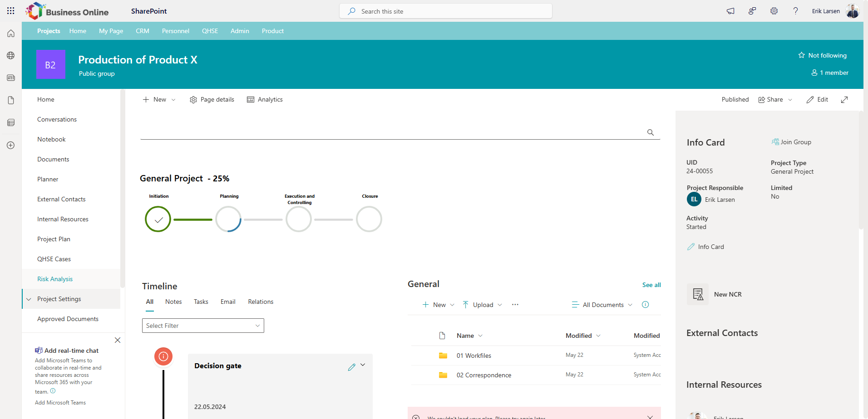The image size is (868, 419).
Task: Click the file type column icon
Action: coord(442,336)
